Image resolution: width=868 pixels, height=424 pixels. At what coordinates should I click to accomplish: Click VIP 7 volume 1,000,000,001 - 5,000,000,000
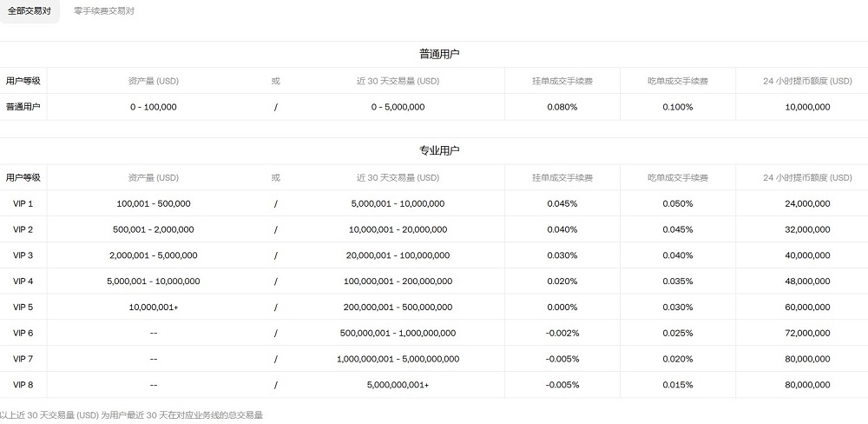coord(398,359)
